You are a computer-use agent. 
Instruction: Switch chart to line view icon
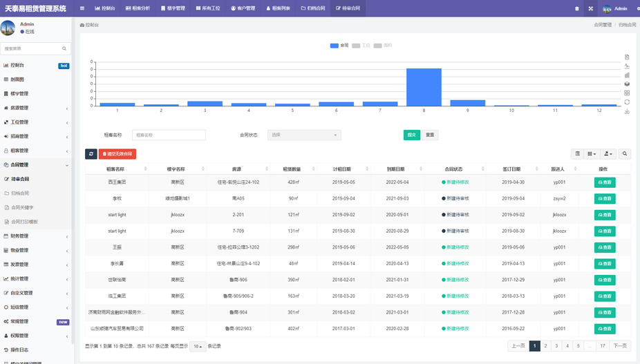click(627, 66)
